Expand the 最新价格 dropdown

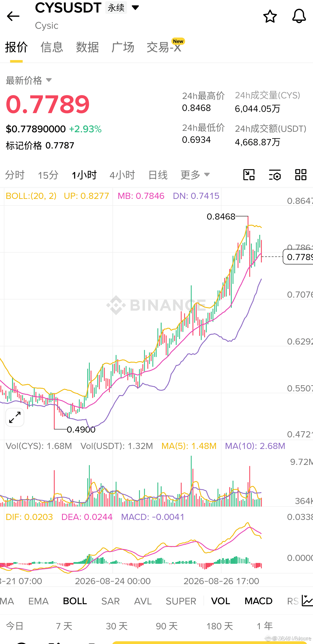(x=29, y=80)
